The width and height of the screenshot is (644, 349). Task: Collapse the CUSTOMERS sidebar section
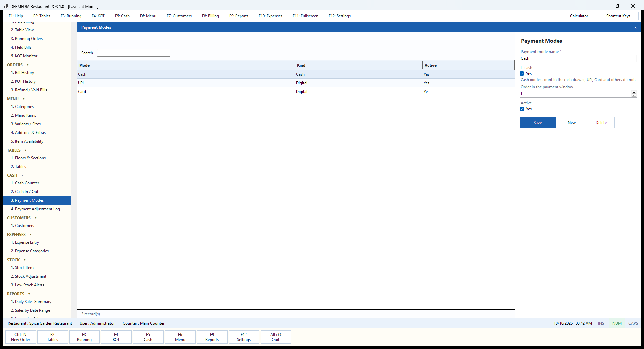pos(36,218)
